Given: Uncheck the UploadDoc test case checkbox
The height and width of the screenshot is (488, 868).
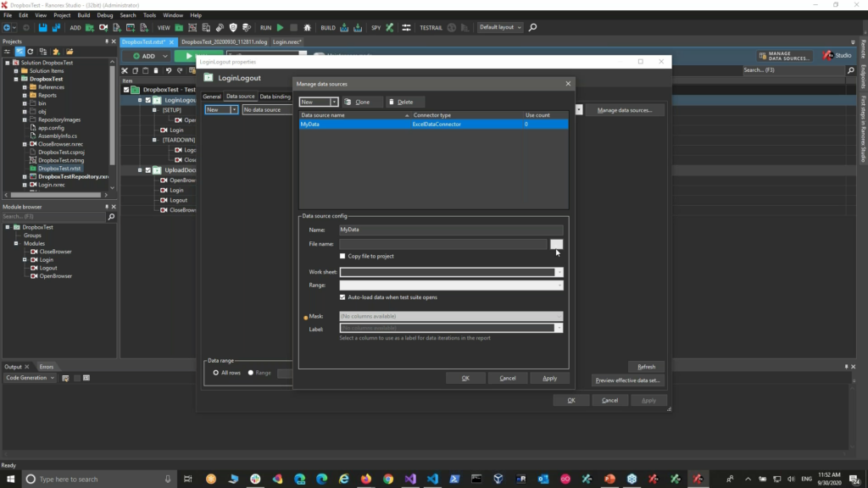Looking at the screenshot, I should click(147, 169).
